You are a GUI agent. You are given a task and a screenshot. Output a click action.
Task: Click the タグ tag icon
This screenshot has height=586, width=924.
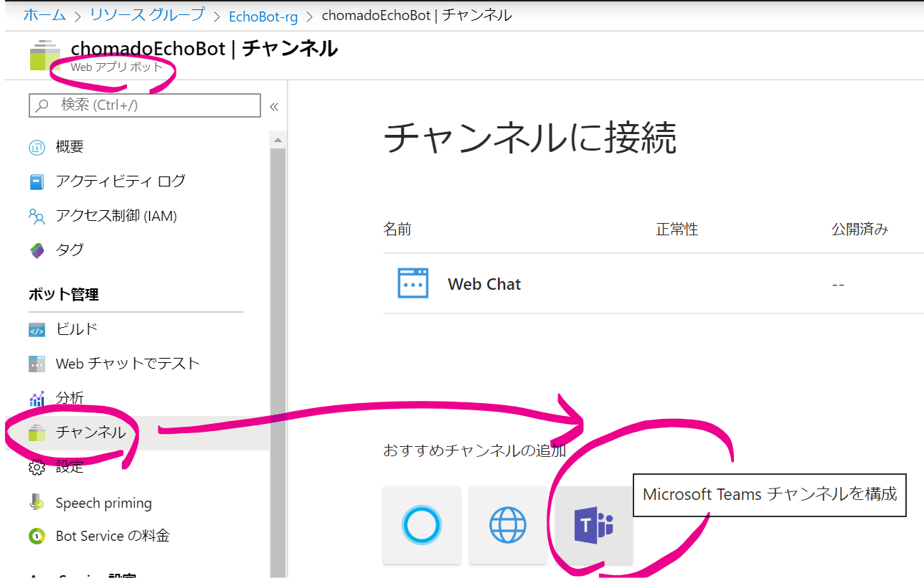coord(37,250)
